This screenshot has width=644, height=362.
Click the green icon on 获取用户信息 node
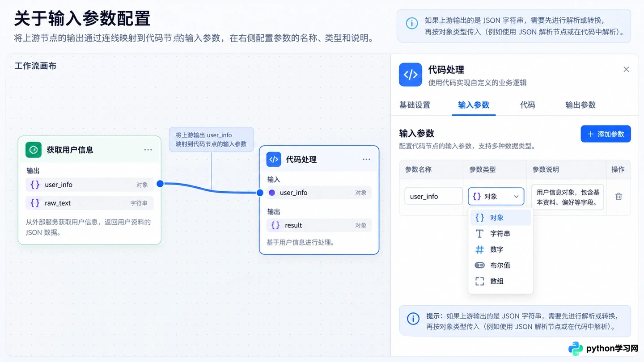click(33, 150)
